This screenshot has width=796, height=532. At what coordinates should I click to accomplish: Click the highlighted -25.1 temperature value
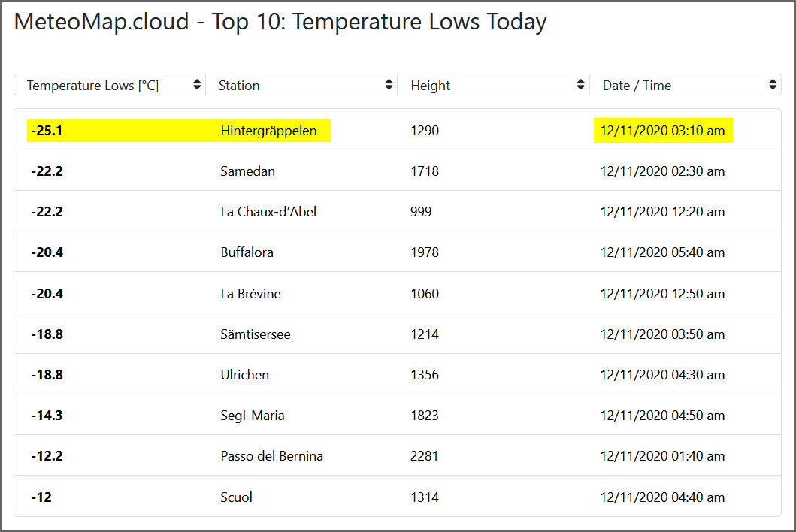(x=47, y=131)
